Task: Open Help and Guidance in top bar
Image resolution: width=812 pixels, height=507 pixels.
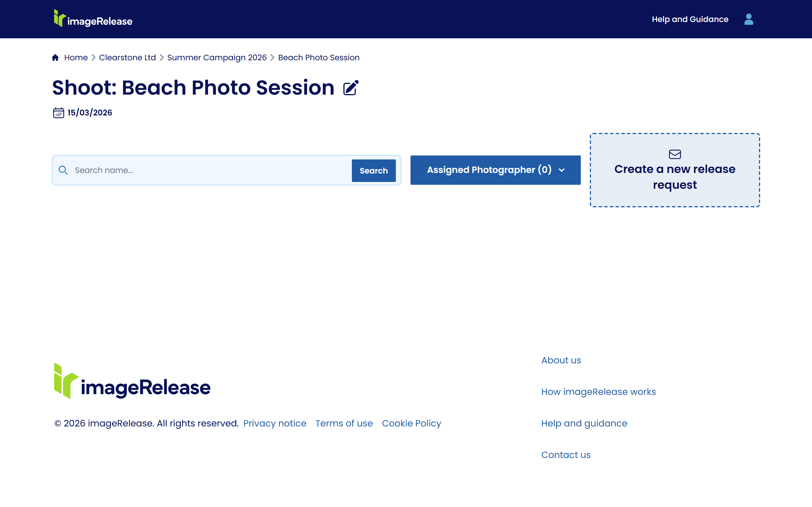Action: tap(690, 19)
